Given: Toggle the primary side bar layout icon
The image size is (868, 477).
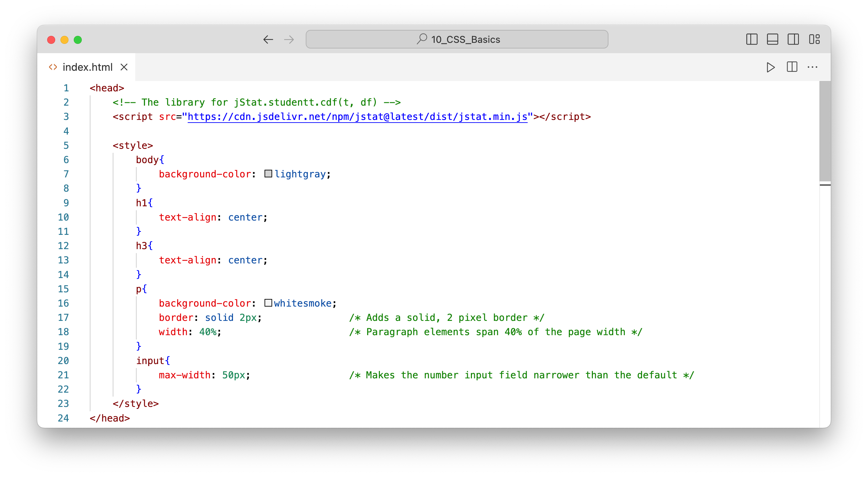Looking at the screenshot, I should (752, 40).
